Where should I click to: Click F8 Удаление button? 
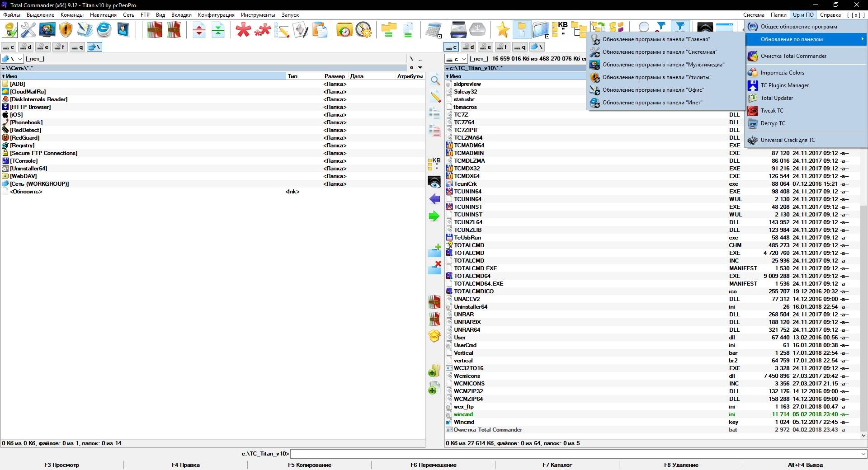click(x=681, y=465)
